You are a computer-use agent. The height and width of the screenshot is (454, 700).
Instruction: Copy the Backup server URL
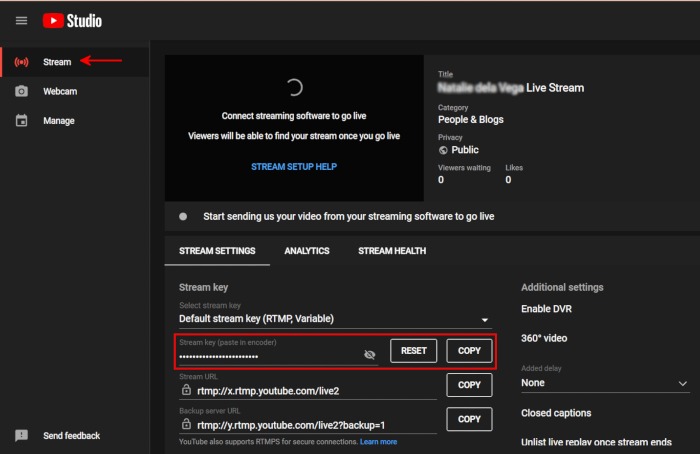point(469,419)
